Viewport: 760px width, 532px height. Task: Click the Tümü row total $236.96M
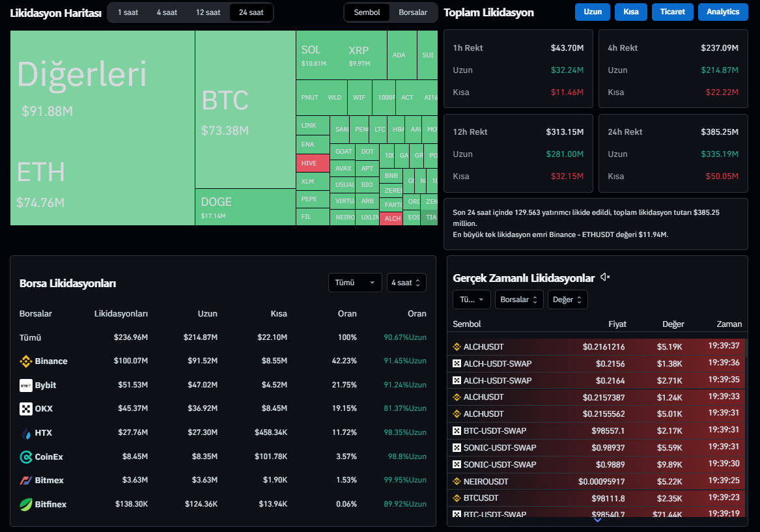coord(131,337)
